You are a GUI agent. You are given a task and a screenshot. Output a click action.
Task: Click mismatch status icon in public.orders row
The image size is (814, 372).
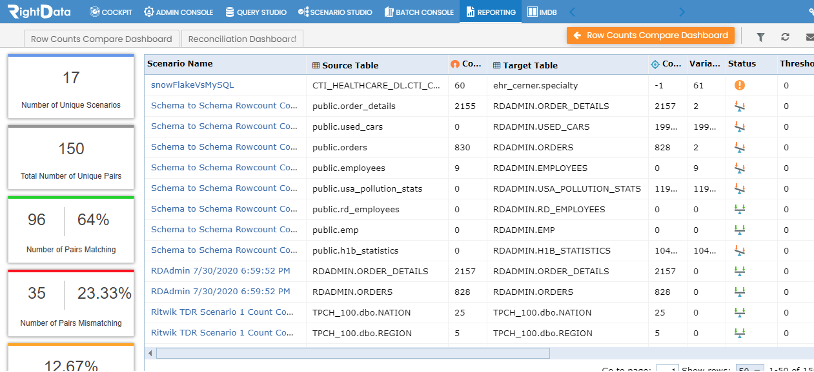pos(740,147)
